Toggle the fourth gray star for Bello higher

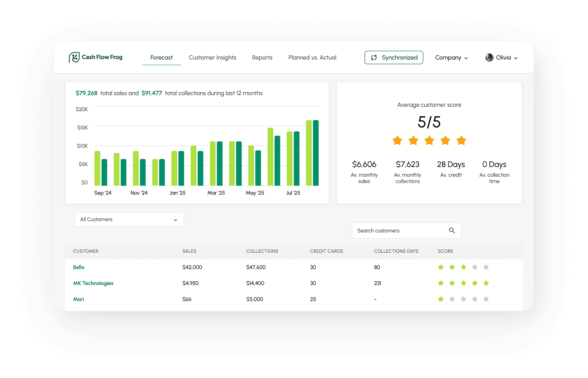(474, 267)
